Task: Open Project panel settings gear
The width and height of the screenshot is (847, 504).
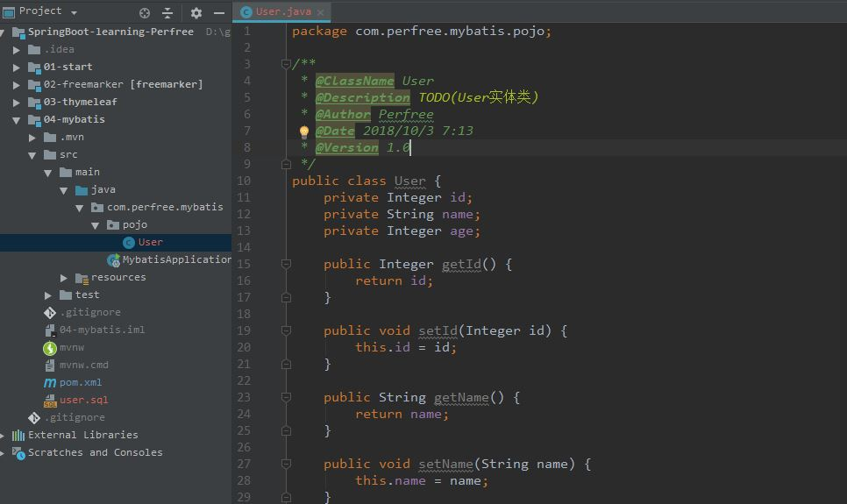Action: pos(196,12)
